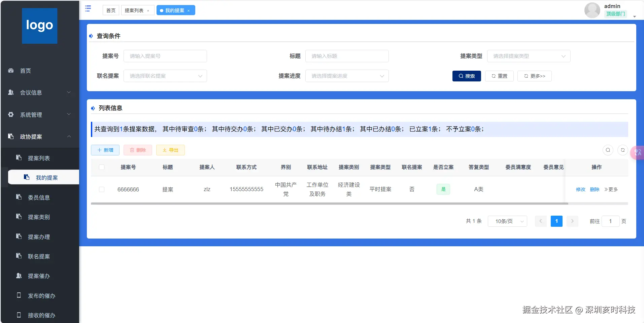Click the 我的提案 sidebar icon
This screenshot has height=323, width=644.
pyautogui.click(x=27, y=177)
